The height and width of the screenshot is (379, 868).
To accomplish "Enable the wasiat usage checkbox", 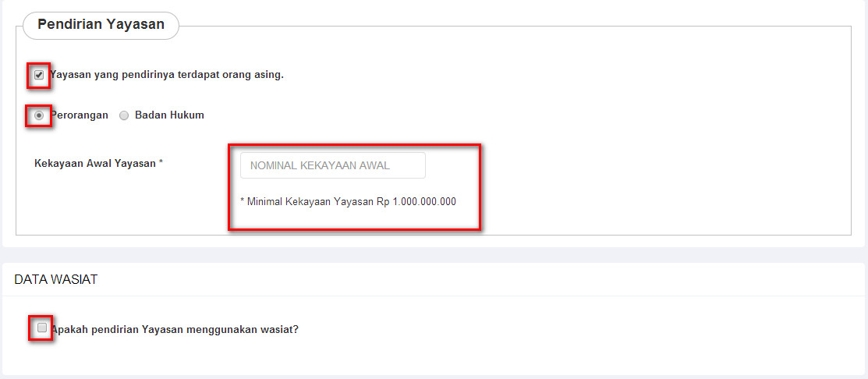I will point(42,328).
